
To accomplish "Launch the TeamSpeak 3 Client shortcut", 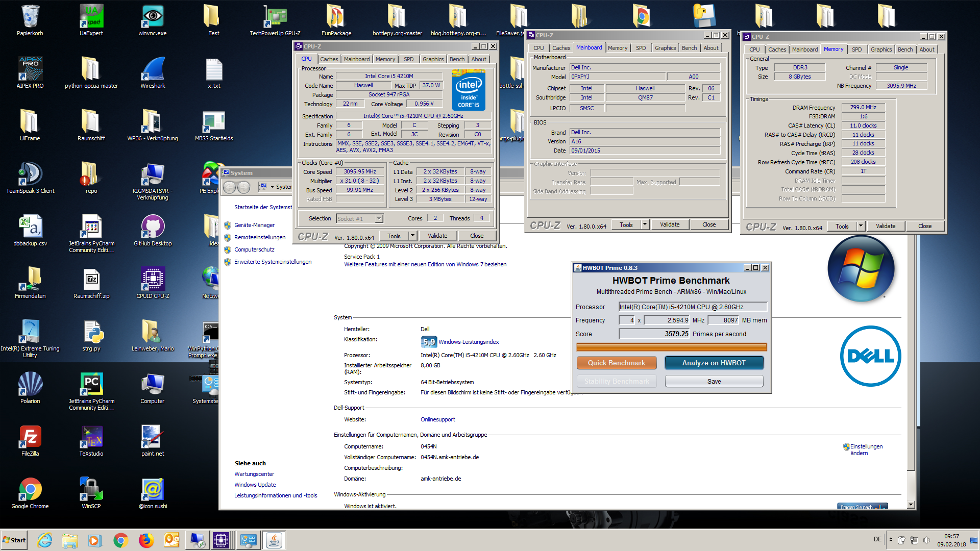I will tap(30, 178).
